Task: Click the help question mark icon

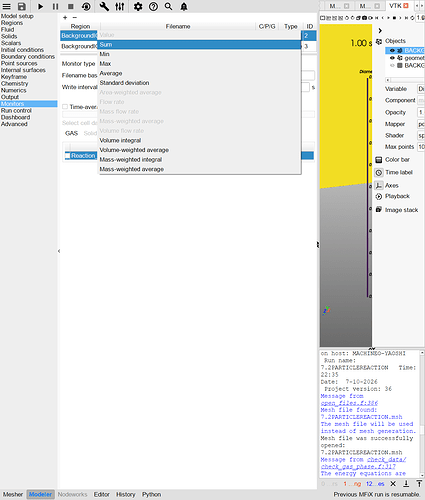Action: (x=153, y=6)
